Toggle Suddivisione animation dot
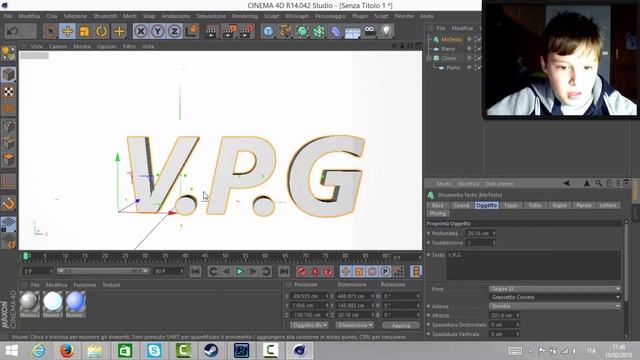 coord(429,242)
